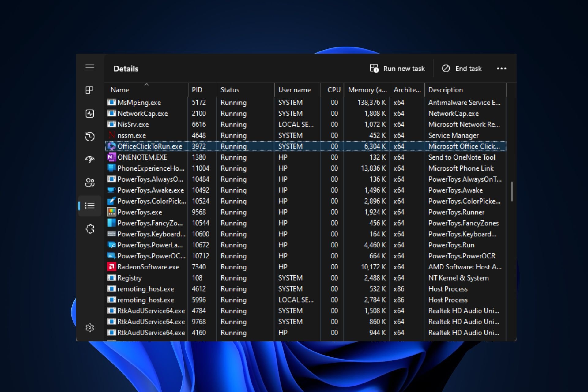
Task: Open Task Manager settings gear
Action: 90,328
